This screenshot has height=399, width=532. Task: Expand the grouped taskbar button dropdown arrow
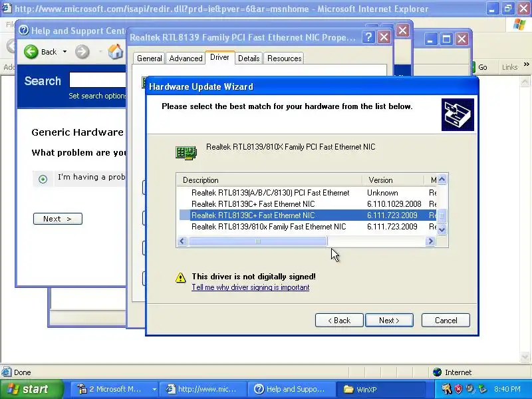[x=154, y=389]
